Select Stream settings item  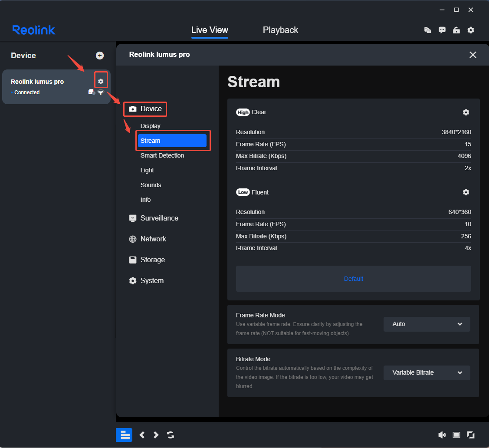172,141
